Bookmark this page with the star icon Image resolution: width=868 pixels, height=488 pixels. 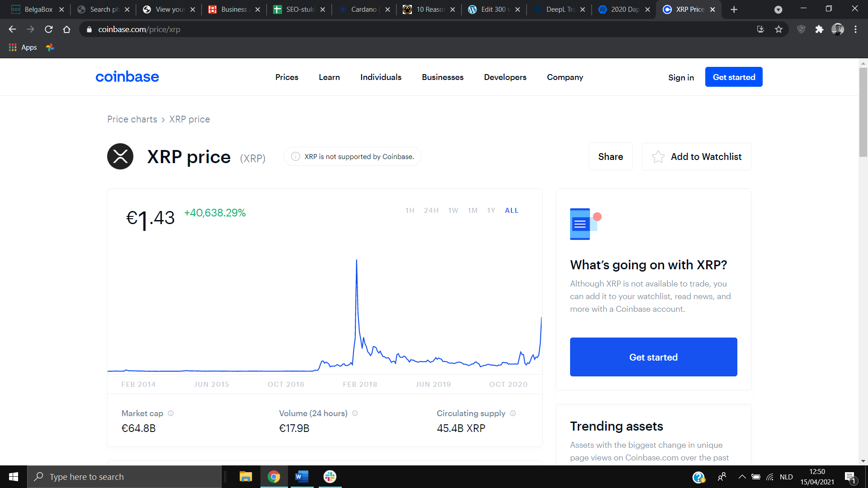pos(778,29)
